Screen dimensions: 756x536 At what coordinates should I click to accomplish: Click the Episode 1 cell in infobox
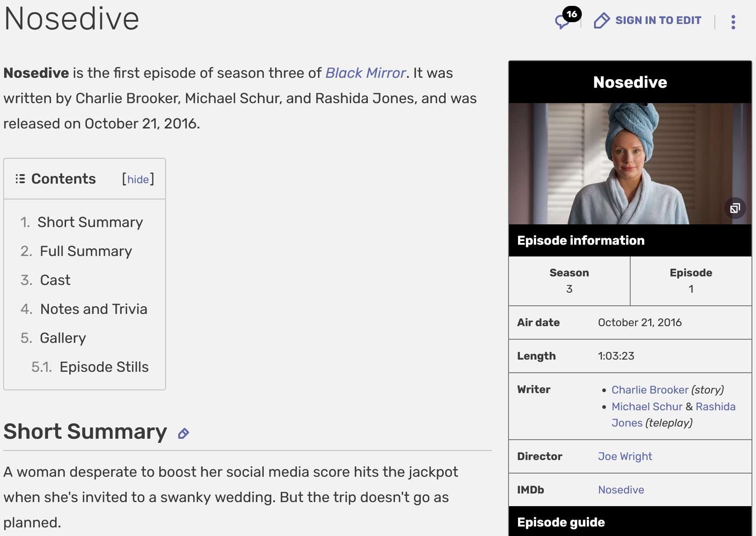coord(691,281)
